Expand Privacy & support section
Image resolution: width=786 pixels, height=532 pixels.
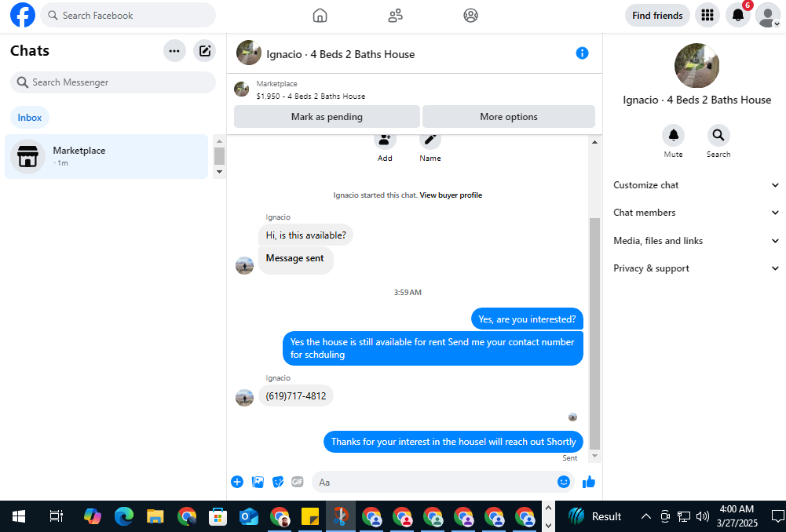[696, 268]
